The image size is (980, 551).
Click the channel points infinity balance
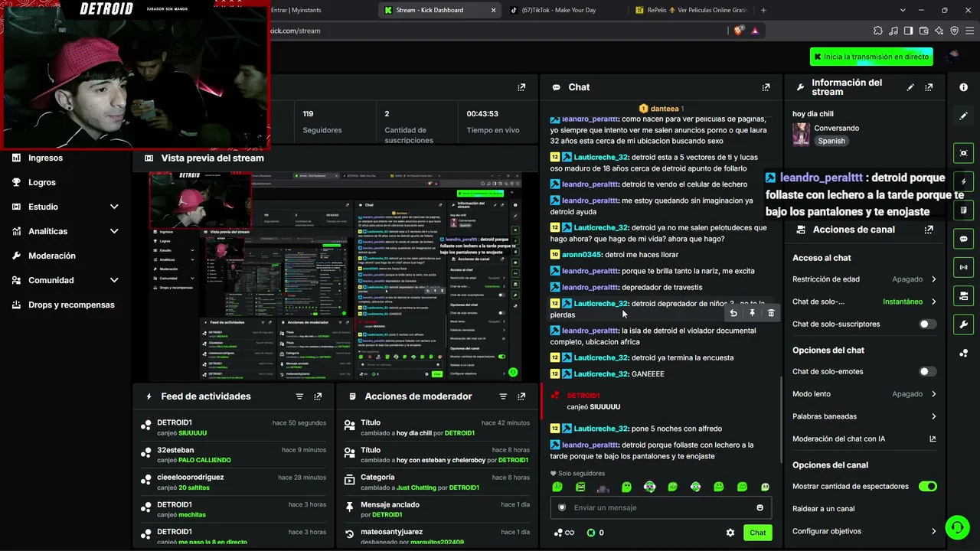pos(564,533)
